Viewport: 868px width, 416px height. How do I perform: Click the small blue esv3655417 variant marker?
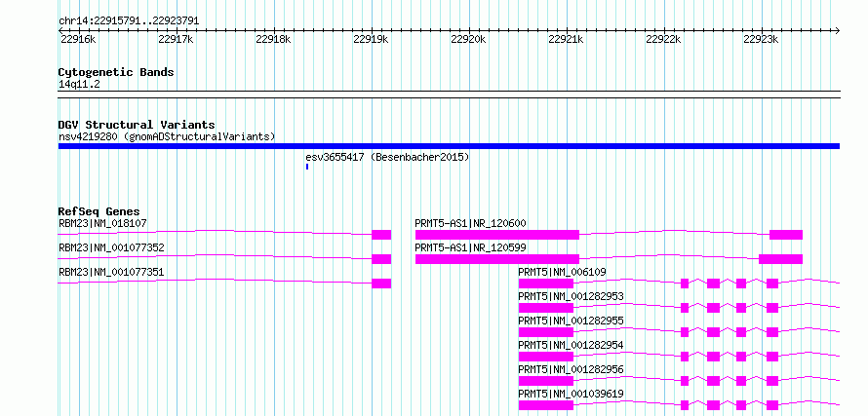pyautogui.click(x=306, y=167)
